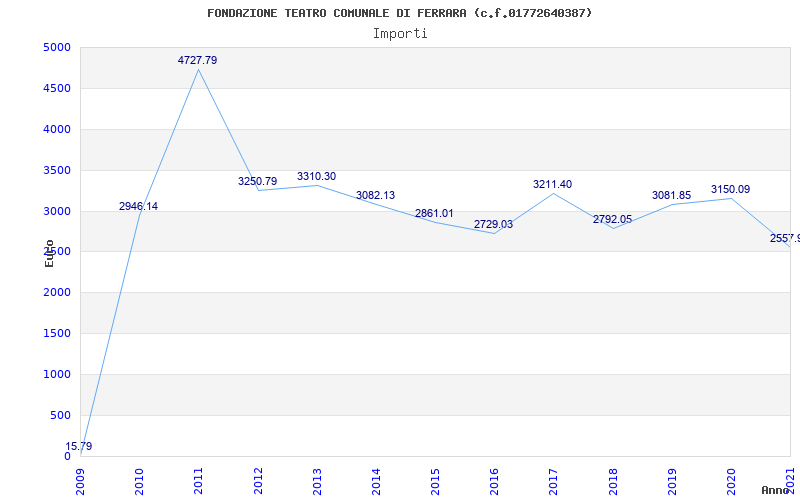Click the x-axis year 2015

435,481
